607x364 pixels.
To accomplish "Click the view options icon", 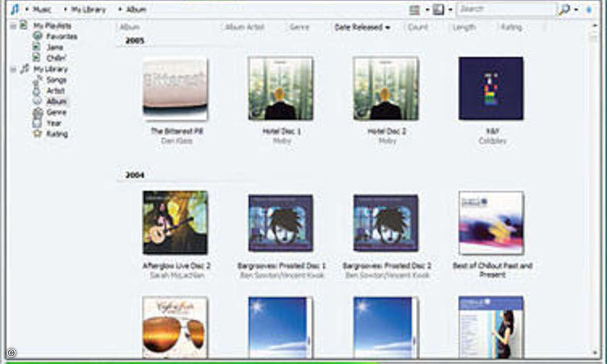I will pos(415,10).
